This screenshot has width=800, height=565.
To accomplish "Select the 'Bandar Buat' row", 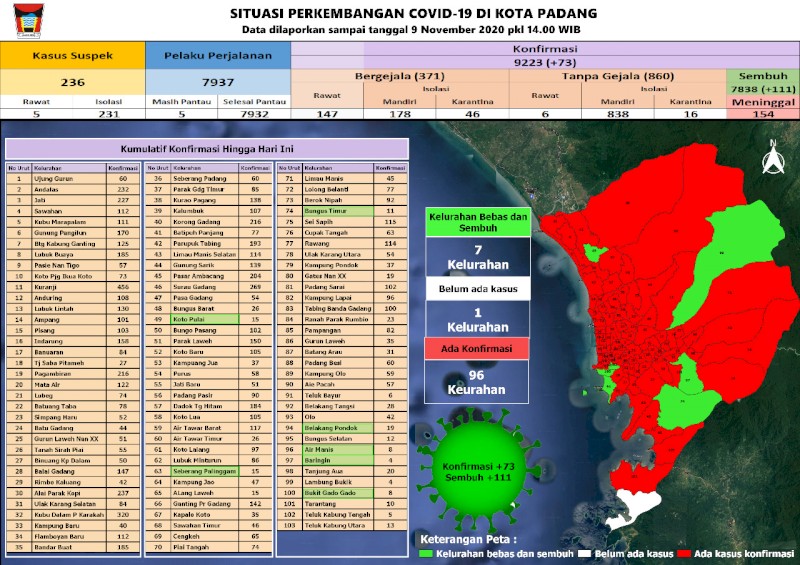I will [73, 547].
